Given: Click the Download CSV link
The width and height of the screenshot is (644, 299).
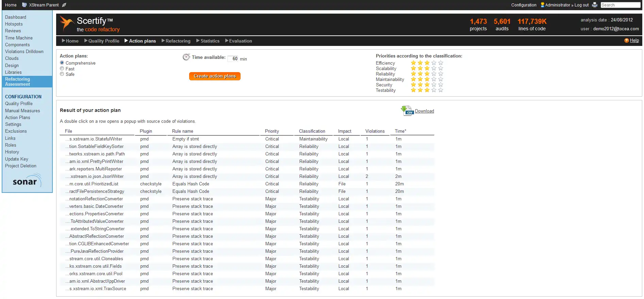Looking at the screenshot, I should pyautogui.click(x=424, y=111).
